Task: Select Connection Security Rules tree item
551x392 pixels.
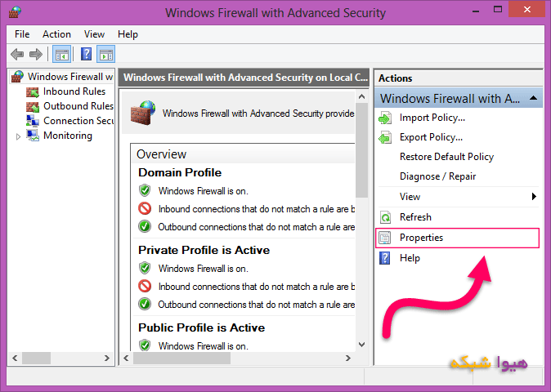Action: coord(78,121)
